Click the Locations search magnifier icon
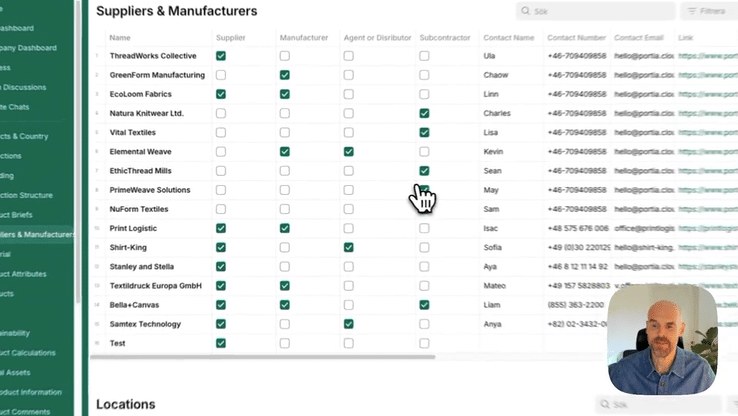This screenshot has width=738, height=416. point(605,404)
